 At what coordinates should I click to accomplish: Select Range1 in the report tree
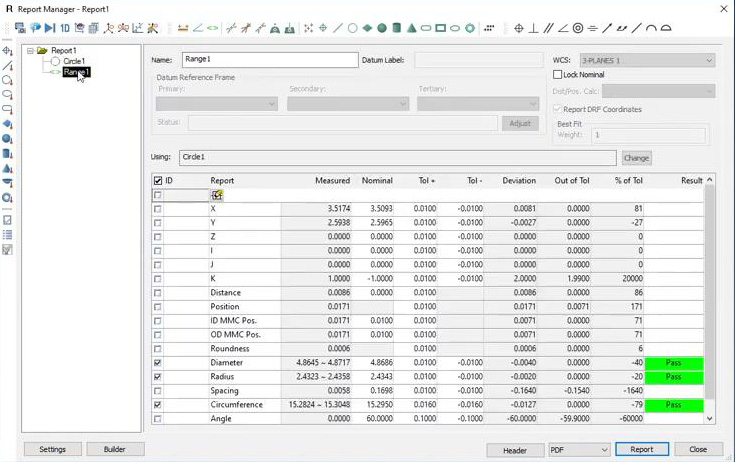point(76,72)
